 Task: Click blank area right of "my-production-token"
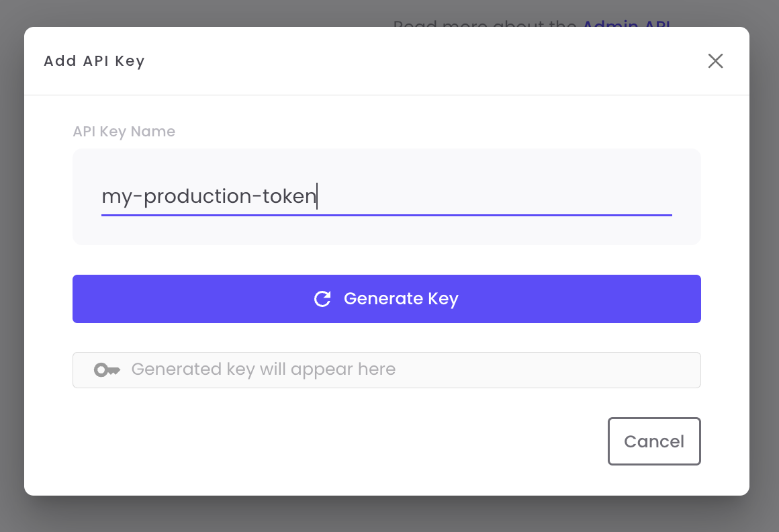point(504,196)
